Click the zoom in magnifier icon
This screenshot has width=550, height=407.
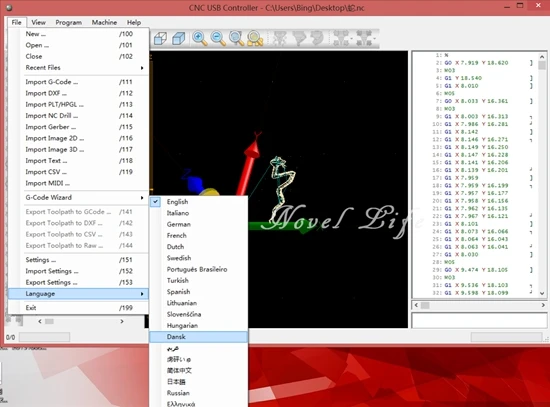click(x=200, y=38)
